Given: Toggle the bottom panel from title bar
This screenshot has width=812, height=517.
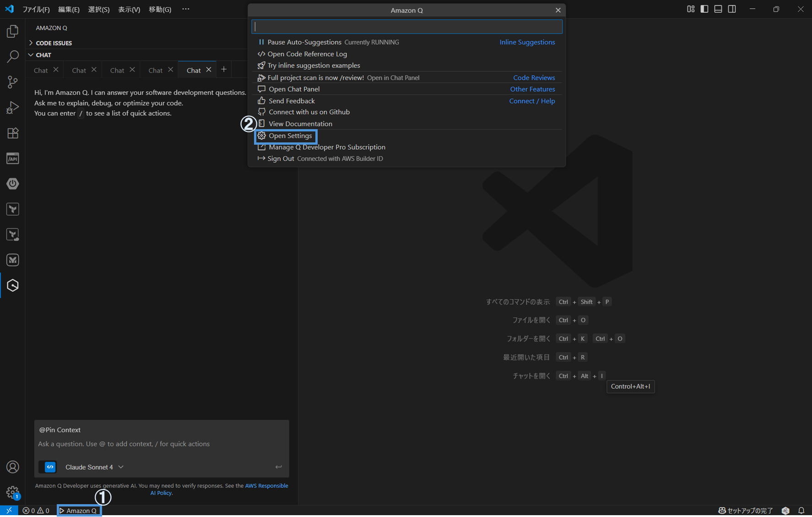Looking at the screenshot, I should tap(718, 9).
